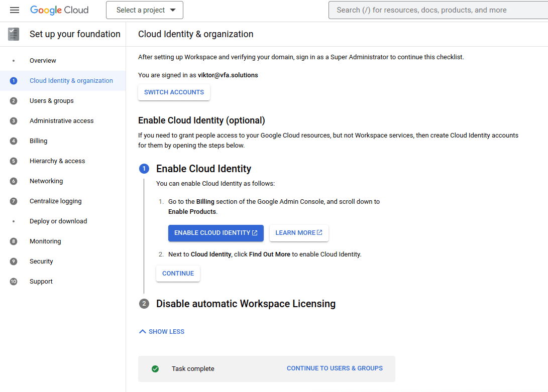Open Security checklist item
Screen dimensions: 548x392
[x=41, y=262]
